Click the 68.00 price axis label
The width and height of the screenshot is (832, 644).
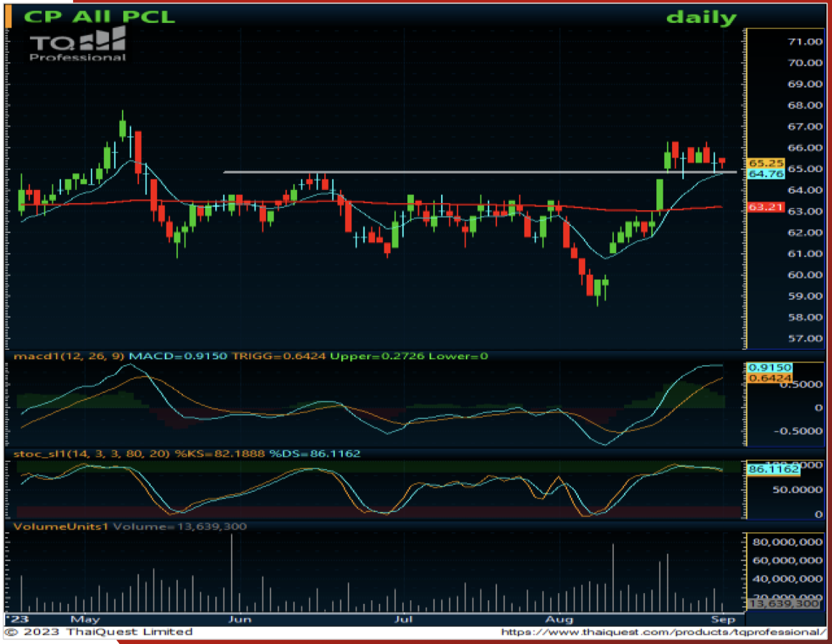pyautogui.click(x=805, y=105)
